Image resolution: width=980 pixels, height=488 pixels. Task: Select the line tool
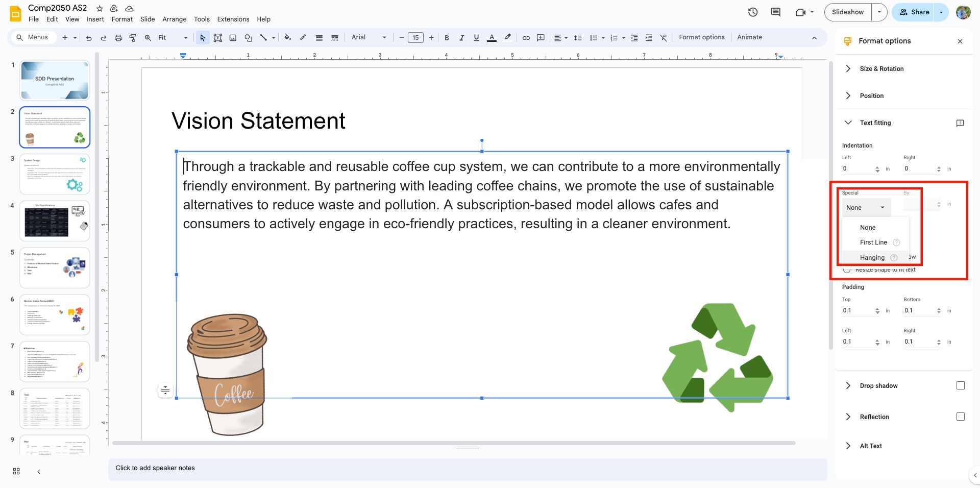tap(263, 38)
